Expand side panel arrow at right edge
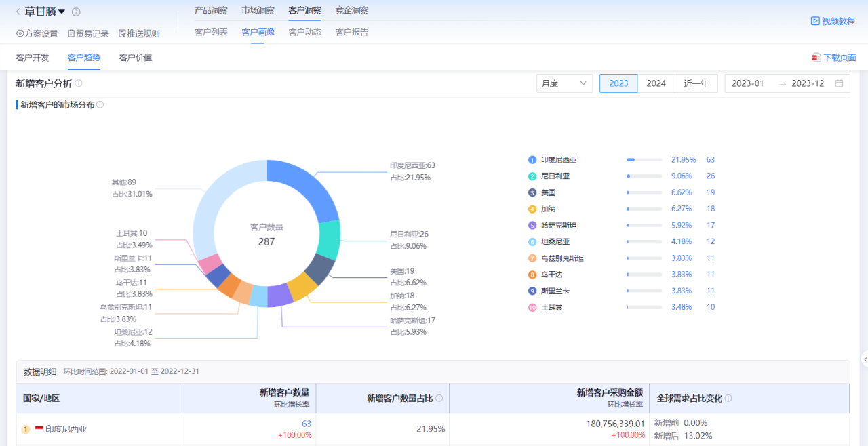868x446 pixels. pyautogui.click(x=865, y=359)
